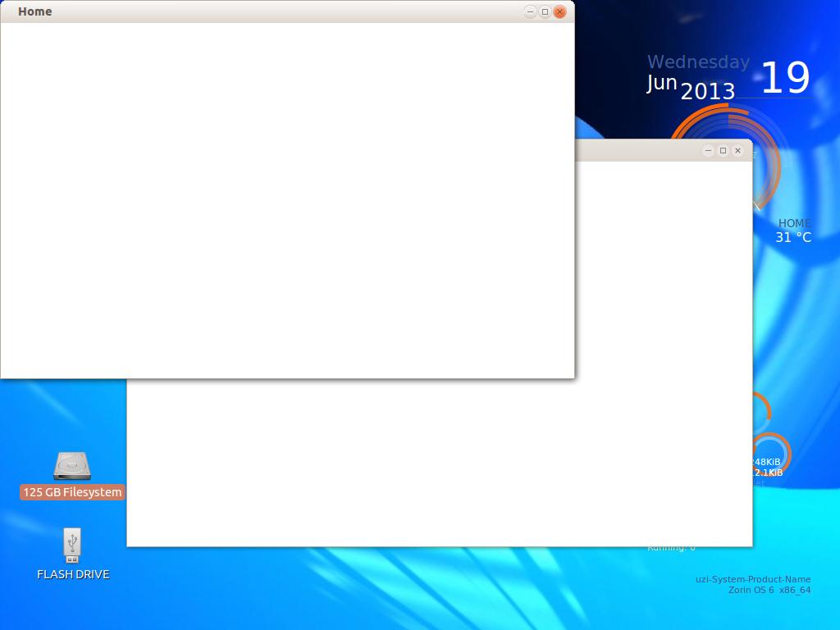Maximize the Home window
The width and height of the screenshot is (840, 630).
(x=545, y=11)
